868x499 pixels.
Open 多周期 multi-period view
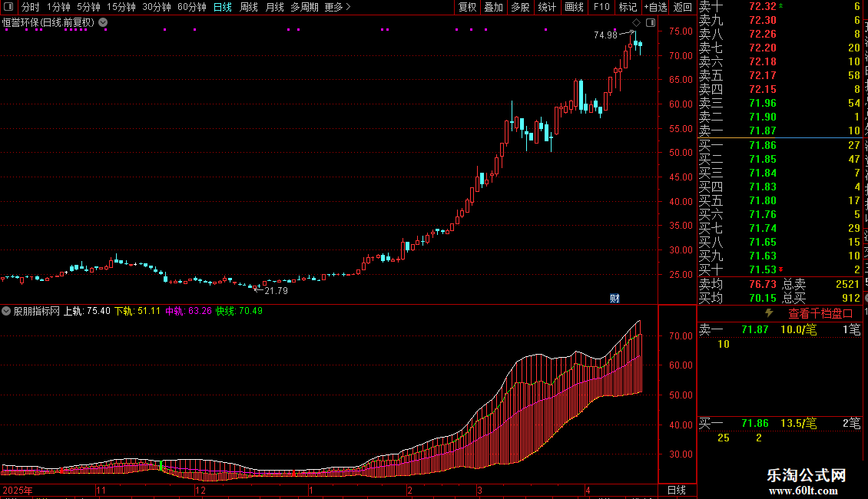coord(304,7)
